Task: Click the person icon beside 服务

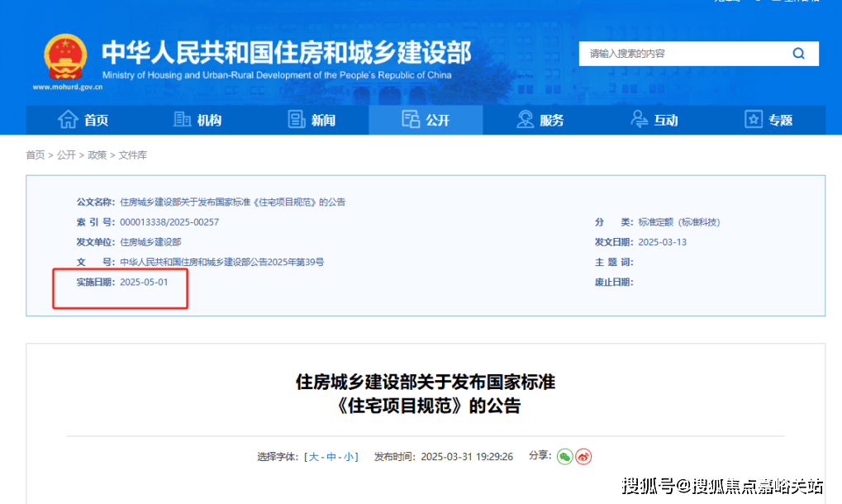Action: click(525, 120)
